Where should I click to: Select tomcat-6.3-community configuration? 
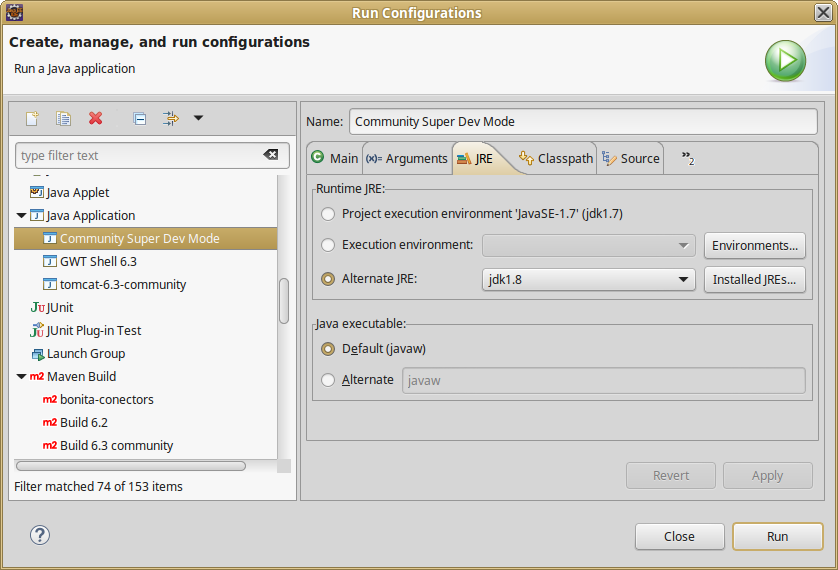123,284
